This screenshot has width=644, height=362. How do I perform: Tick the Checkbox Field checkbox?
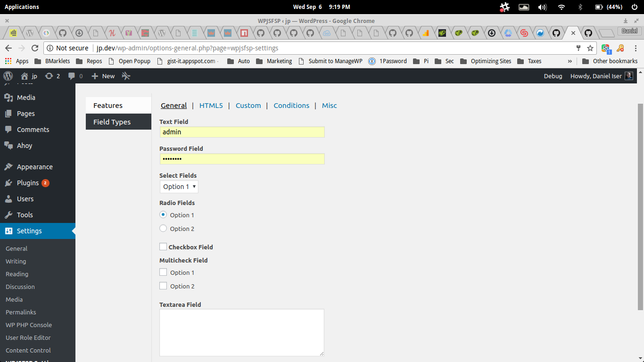tap(163, 247)
